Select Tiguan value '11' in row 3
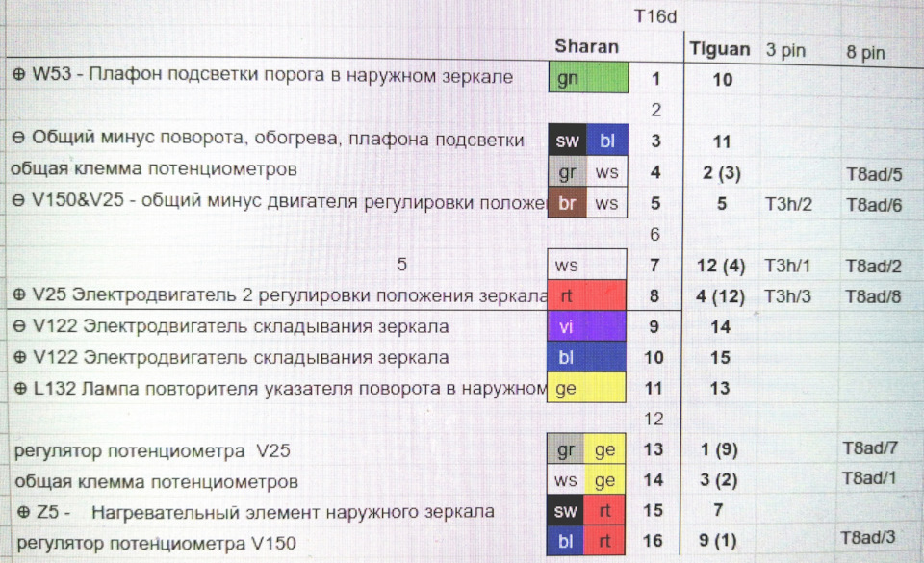Viewport: 924px width, 563px height. tap(722, 141)
